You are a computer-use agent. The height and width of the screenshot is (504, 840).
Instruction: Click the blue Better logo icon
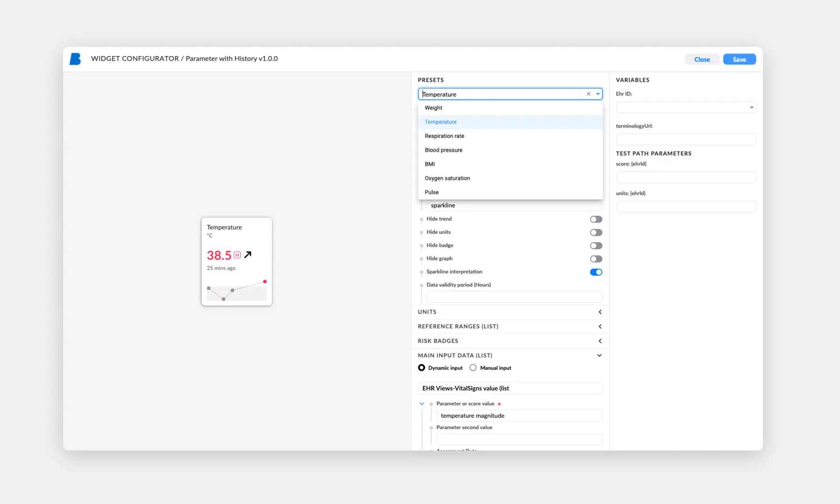pos(75,59)
